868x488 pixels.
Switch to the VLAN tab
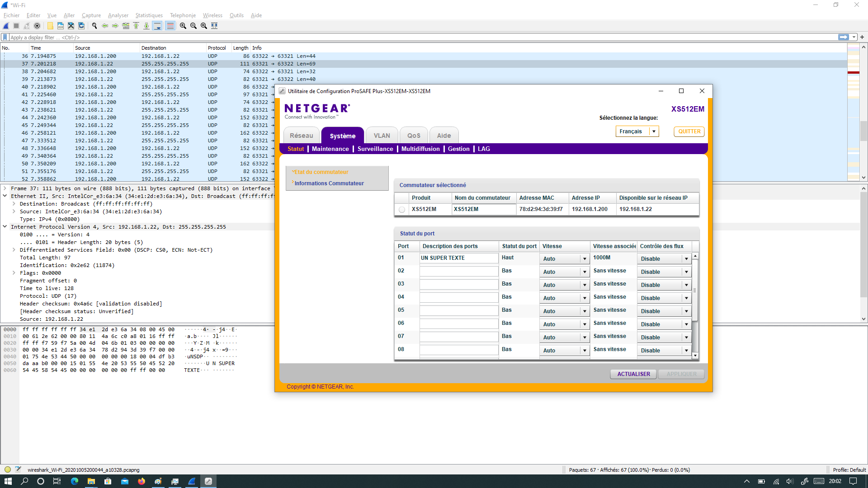382,136
